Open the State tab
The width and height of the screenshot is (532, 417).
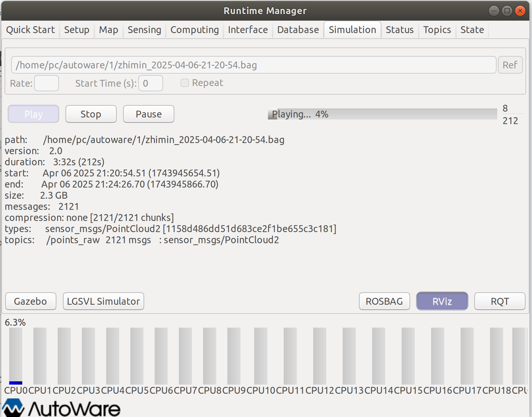(472, 30)
